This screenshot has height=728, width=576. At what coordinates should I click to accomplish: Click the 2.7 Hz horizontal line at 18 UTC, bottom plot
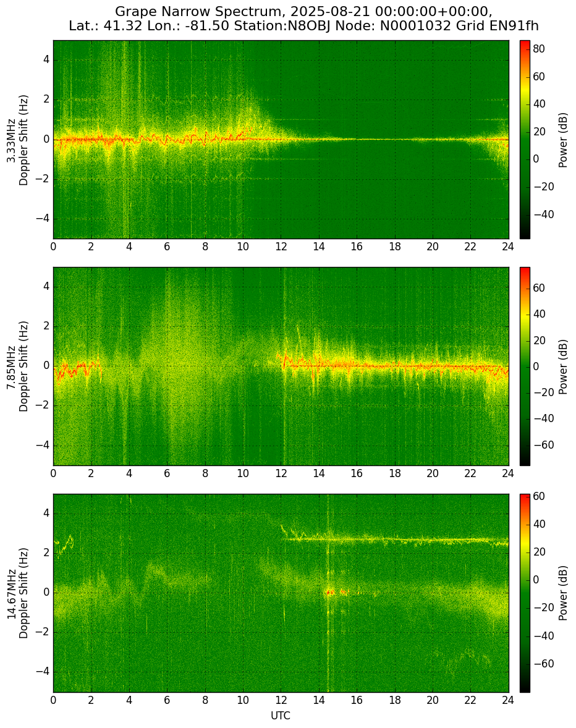click(x=394, y=540)
